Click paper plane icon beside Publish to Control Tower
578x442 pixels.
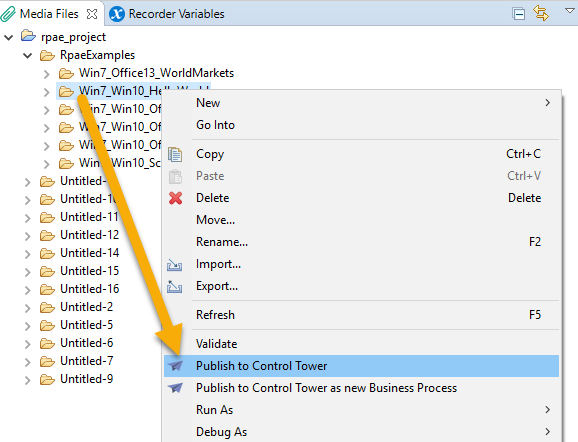[175, 366]
